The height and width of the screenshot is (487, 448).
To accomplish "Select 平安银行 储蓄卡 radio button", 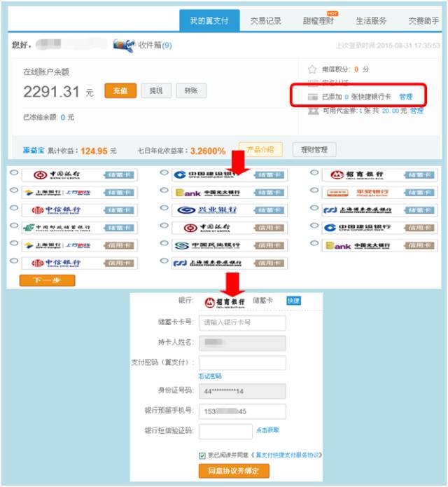I will 314,190.
